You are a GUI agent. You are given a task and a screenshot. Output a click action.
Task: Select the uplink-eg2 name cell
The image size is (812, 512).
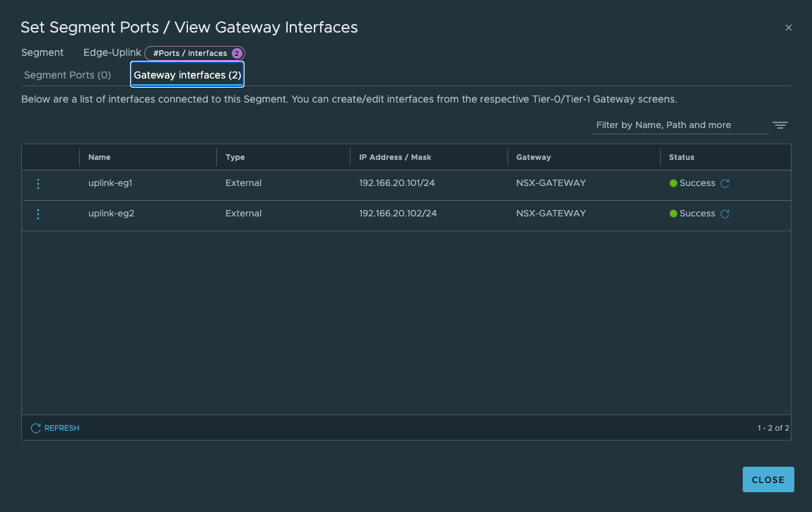click(112, 214)
